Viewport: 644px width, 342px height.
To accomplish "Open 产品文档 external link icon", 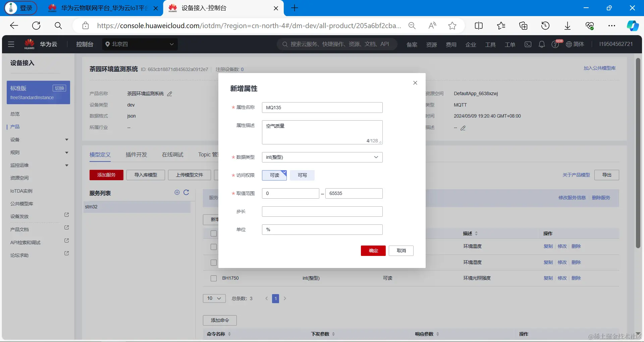I will point(66,227).
